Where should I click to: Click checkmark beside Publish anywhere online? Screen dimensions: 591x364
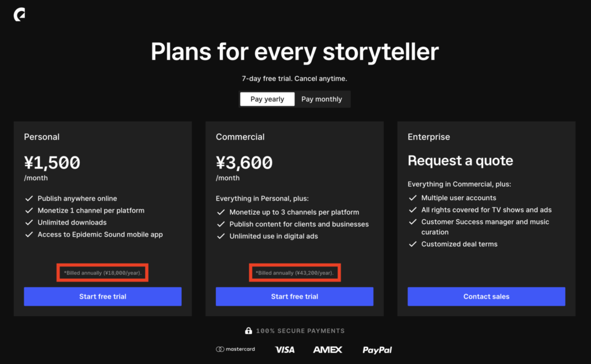tap(29, 198)
